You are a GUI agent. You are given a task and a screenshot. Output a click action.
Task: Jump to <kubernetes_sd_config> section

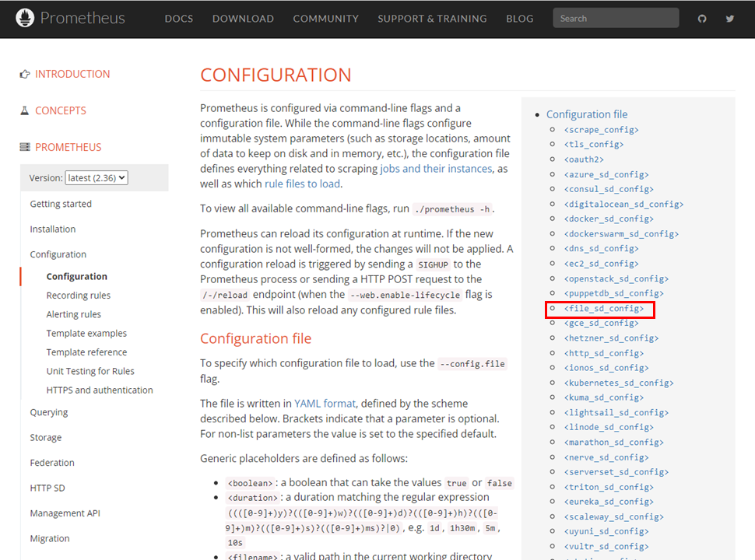(x=619, y=383)
